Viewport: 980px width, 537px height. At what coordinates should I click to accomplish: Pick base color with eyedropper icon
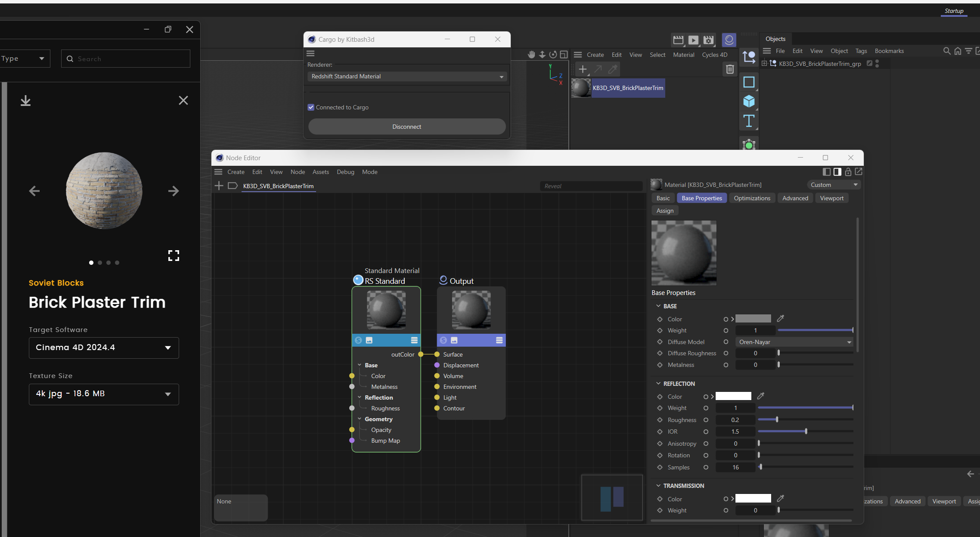point(780,319)
